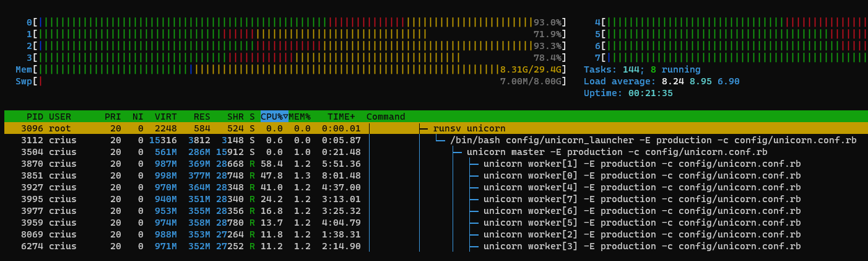Image resolution: width=868 pixels, height=261 pixels.
Task: Click the NI column header
Action: pos(137,117)
